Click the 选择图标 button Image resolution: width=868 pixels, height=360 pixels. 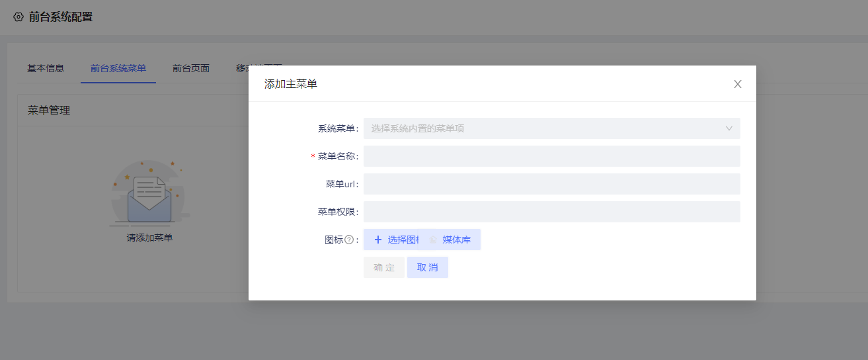[391, 240]
